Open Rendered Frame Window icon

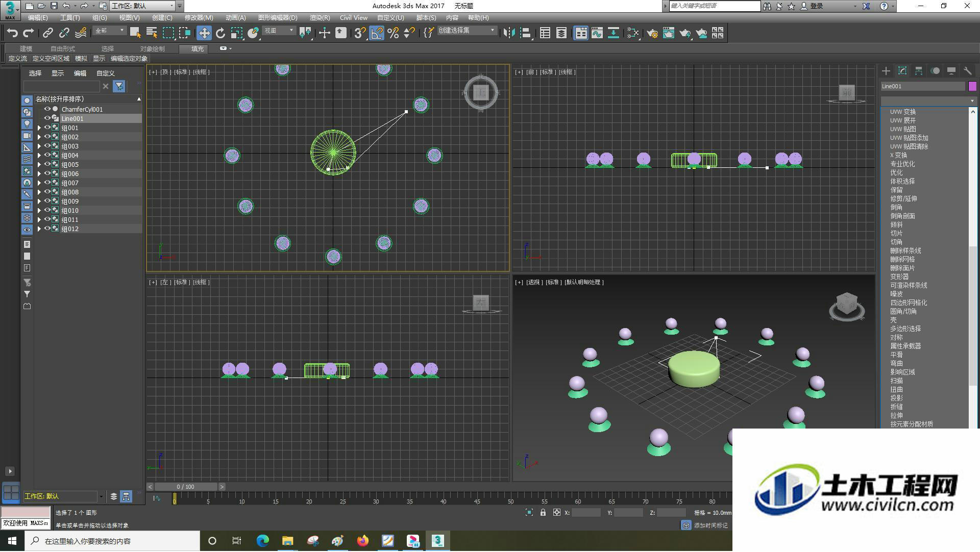point(669,33)
